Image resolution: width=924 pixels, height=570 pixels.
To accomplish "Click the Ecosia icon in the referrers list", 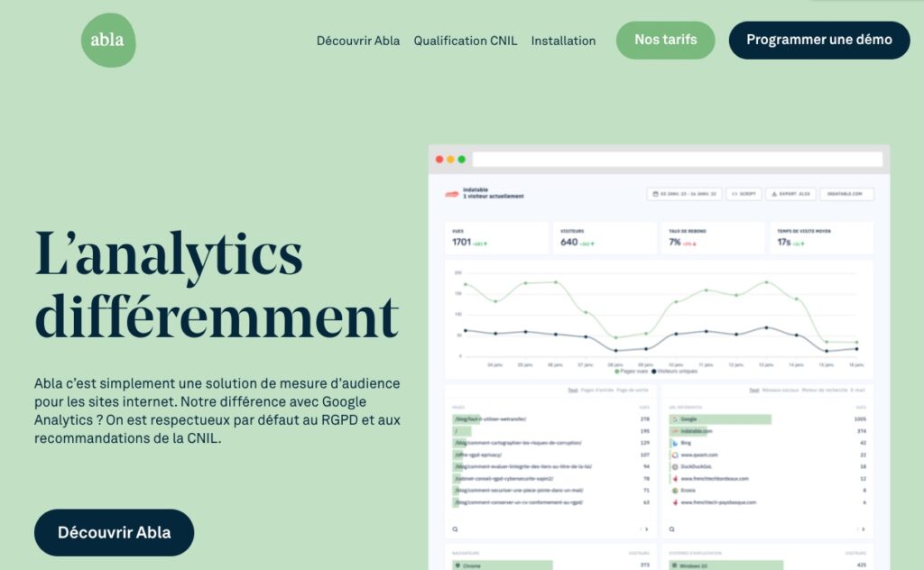I will click(675, 491).
